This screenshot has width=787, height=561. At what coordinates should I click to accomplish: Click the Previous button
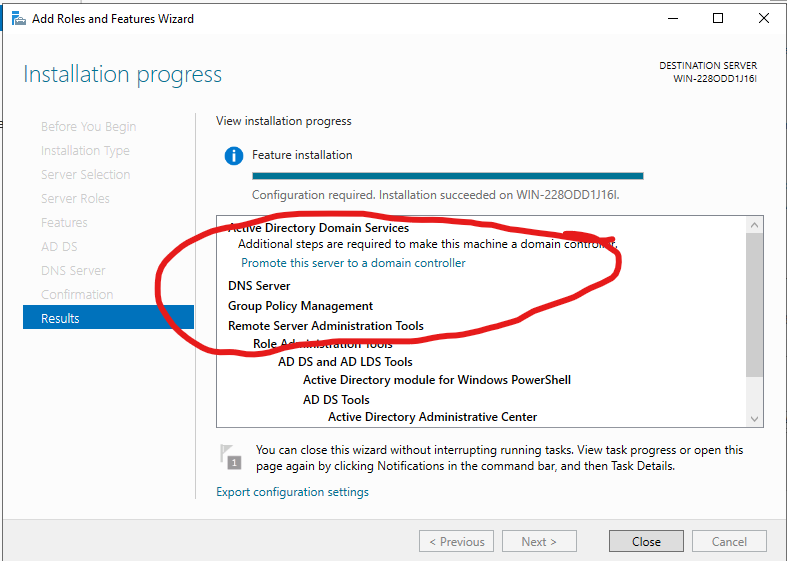pyautogui.click(x=456, y=541)
